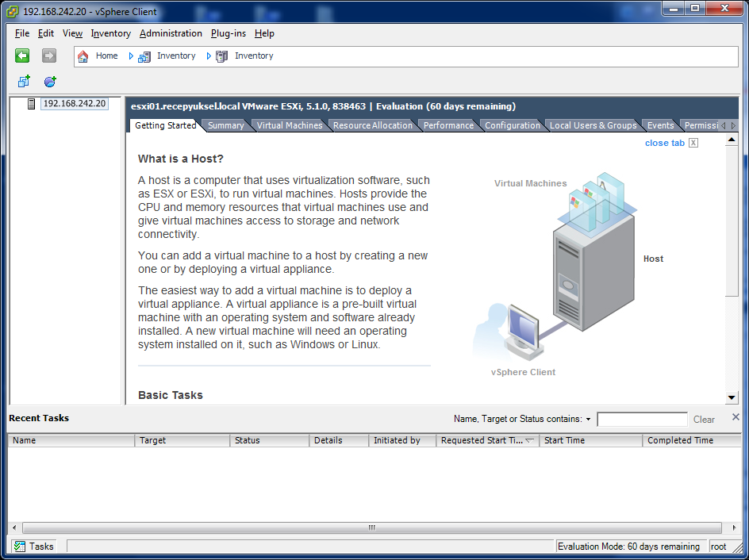Expand dropdown arrow after Home in breadcrumb
Screen dimensions: 749x560
click(x=131, y=56)
